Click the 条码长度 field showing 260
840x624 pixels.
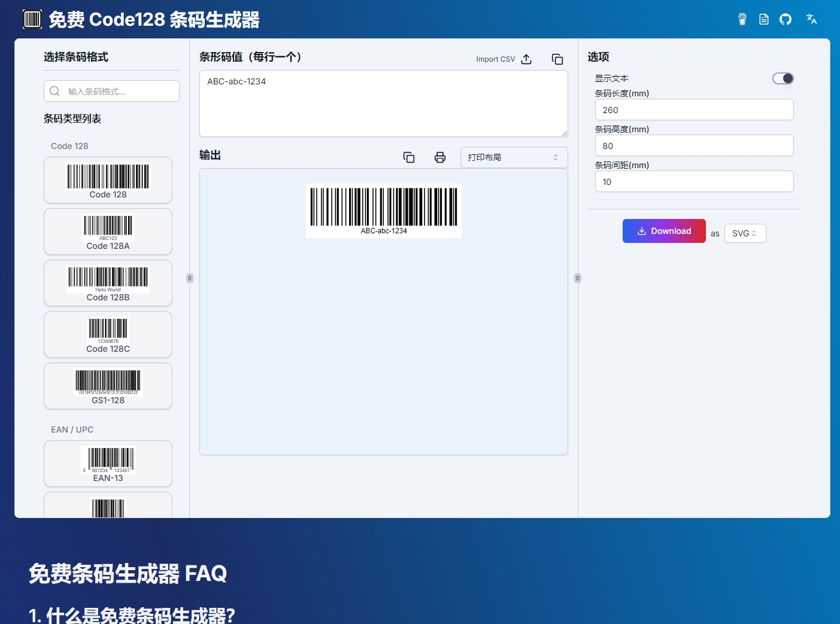[x=694, y=110]
